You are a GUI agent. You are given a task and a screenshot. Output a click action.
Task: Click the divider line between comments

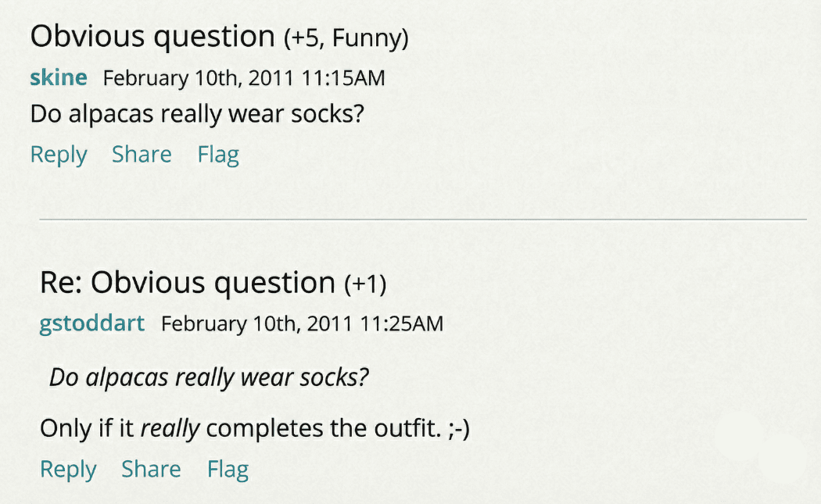point(422,220)
